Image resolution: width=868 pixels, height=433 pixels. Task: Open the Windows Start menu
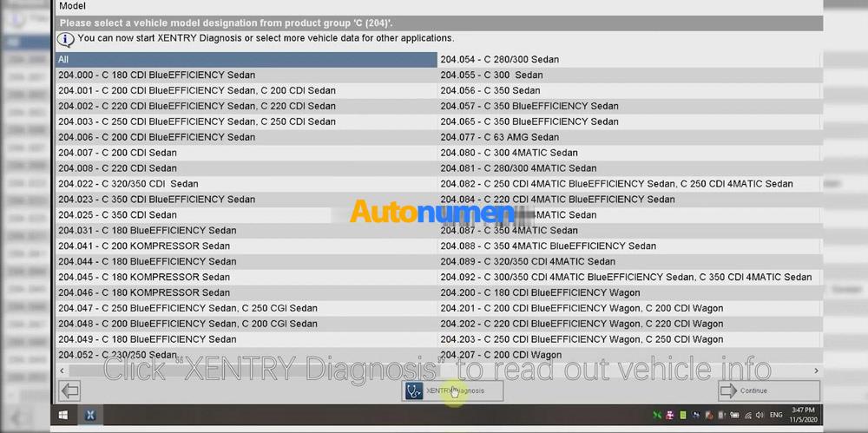point(63,415)
